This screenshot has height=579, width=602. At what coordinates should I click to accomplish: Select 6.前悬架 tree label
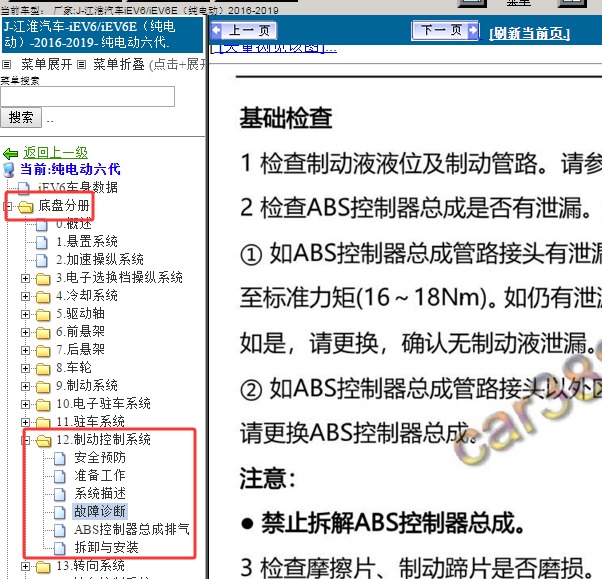80,331
